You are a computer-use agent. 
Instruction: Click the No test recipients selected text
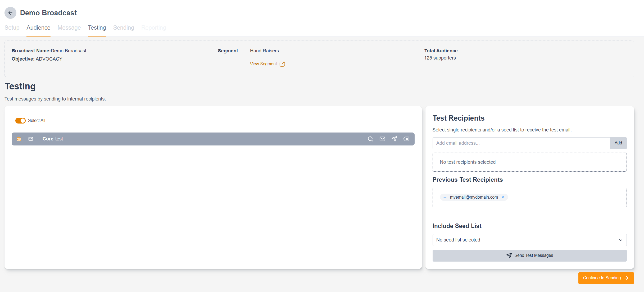point(468,162)
